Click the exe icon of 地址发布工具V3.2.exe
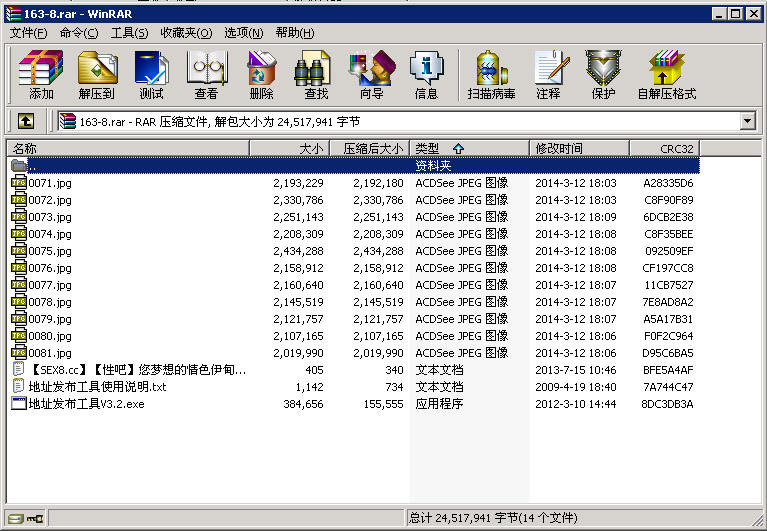 (x=19, y=404)
